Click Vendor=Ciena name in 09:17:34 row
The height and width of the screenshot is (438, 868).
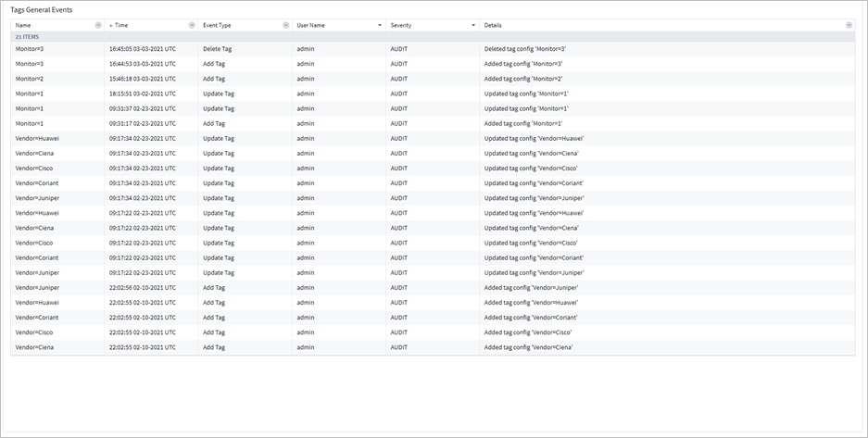click(34, 153)
